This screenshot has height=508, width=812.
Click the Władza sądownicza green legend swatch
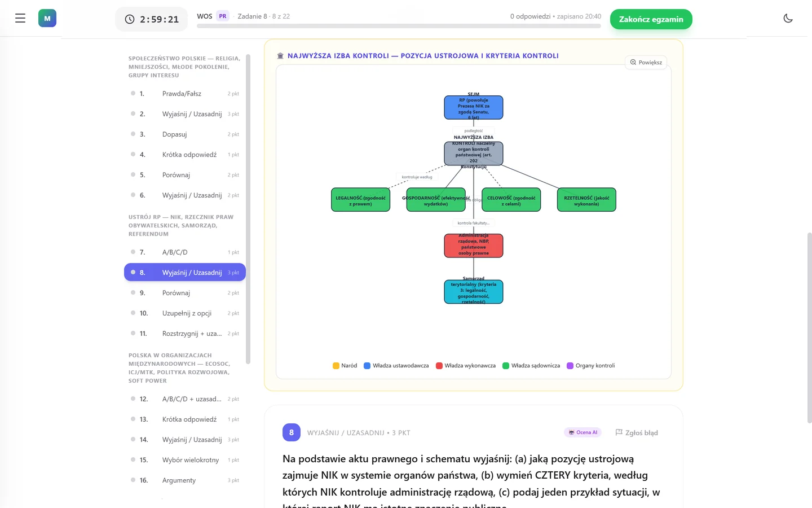[506, 366]
